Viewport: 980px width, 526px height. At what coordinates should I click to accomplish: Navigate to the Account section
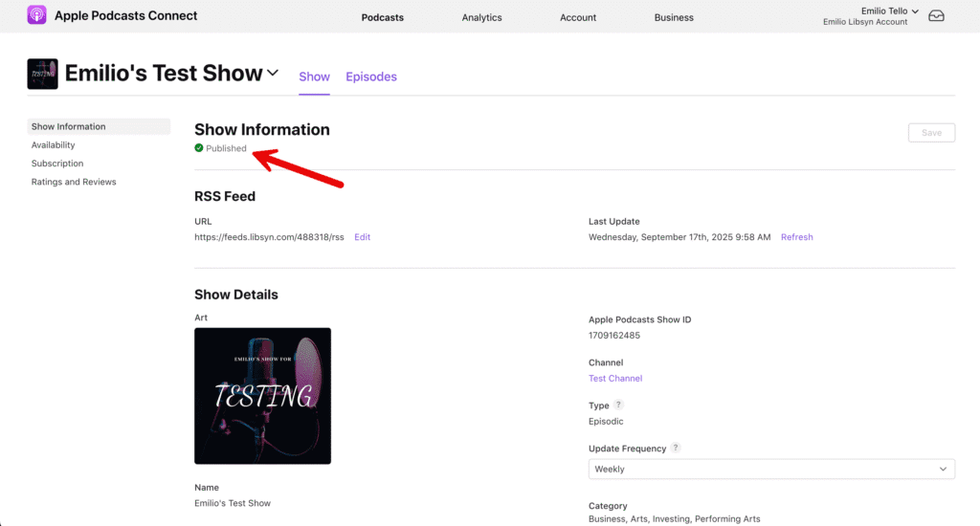pos(578,17)
